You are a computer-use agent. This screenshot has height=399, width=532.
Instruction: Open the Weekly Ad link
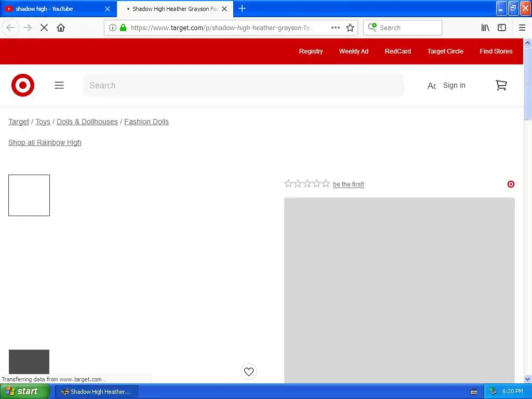coord(353,51)
